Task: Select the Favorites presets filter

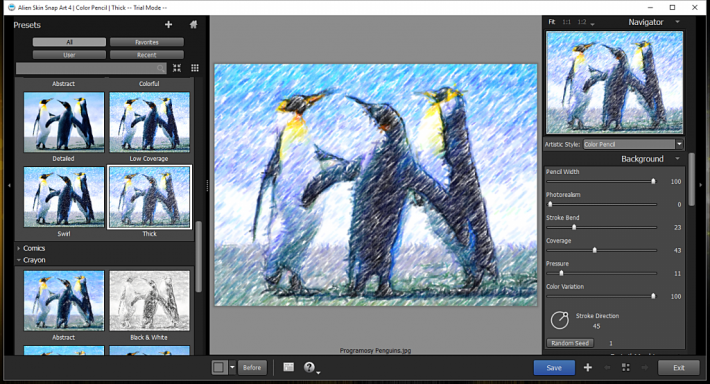Action: click(x=147, y=42)
